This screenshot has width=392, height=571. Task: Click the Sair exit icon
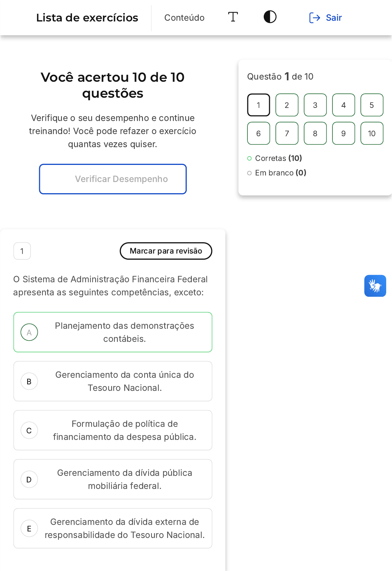(x=314, y=18)
